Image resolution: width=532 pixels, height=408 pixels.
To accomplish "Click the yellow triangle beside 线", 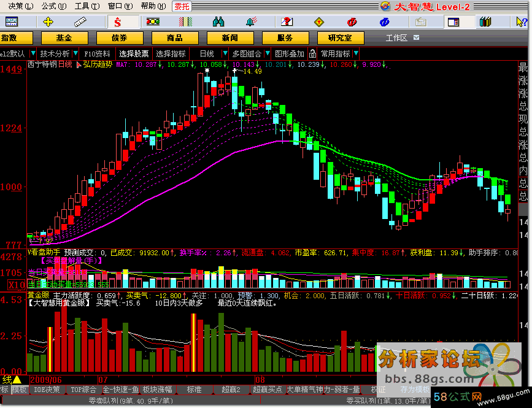I will click(x=17, y=380).
